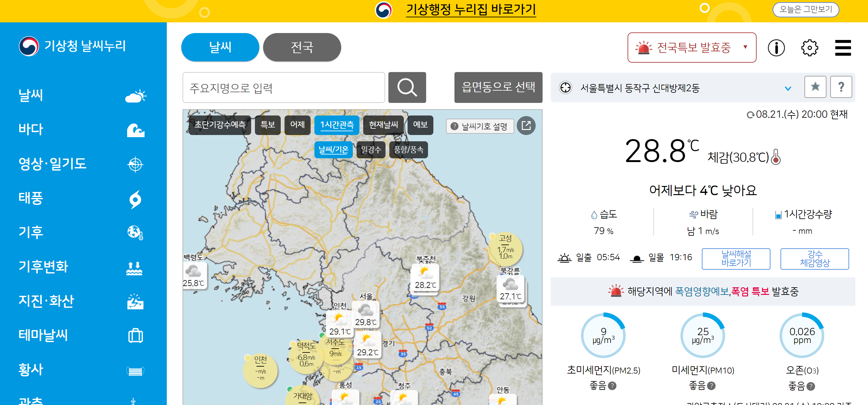
Task: Refresh the 20:00 observation time
Action: click(750, 115)
